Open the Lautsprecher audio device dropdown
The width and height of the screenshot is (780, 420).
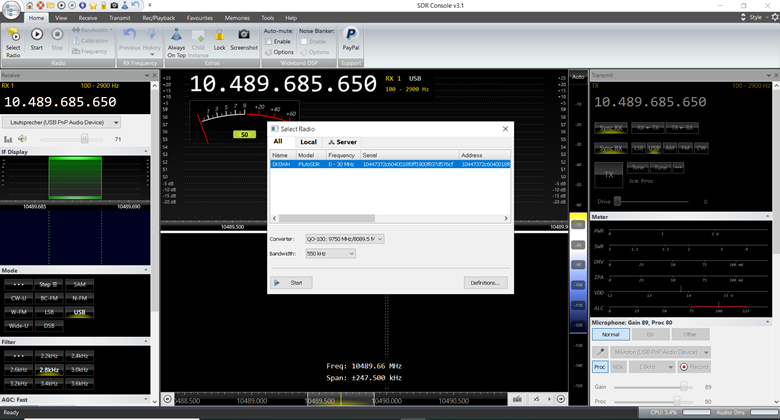point(62,122)
